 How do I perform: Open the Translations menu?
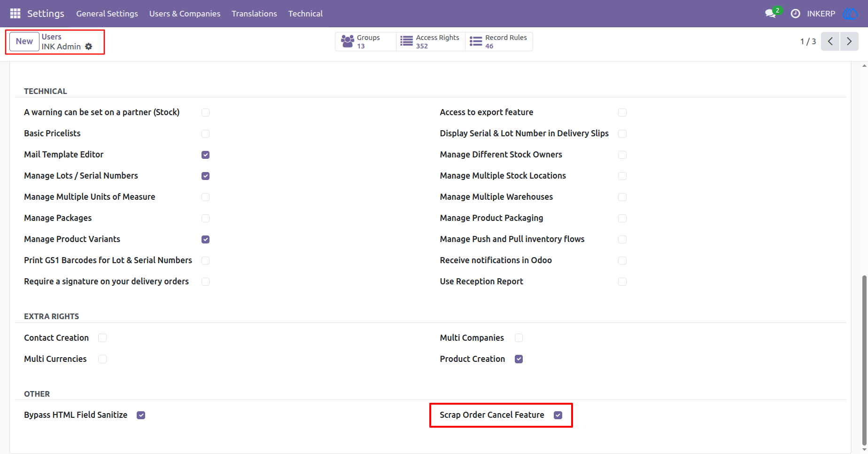pyautogui.click(x=254, y=14)
